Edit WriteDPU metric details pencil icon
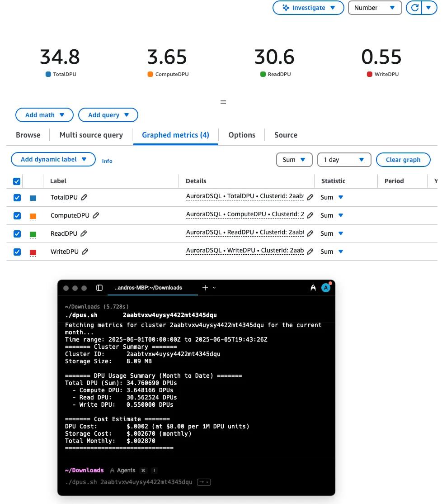 coord(310,252)
